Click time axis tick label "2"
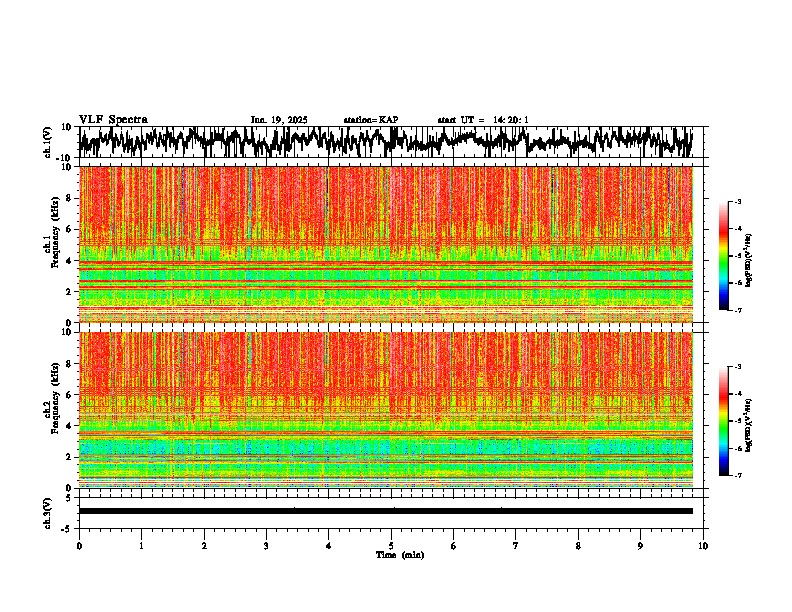The width and height of the screenshot is (792, 612). [x=204, y=546]
